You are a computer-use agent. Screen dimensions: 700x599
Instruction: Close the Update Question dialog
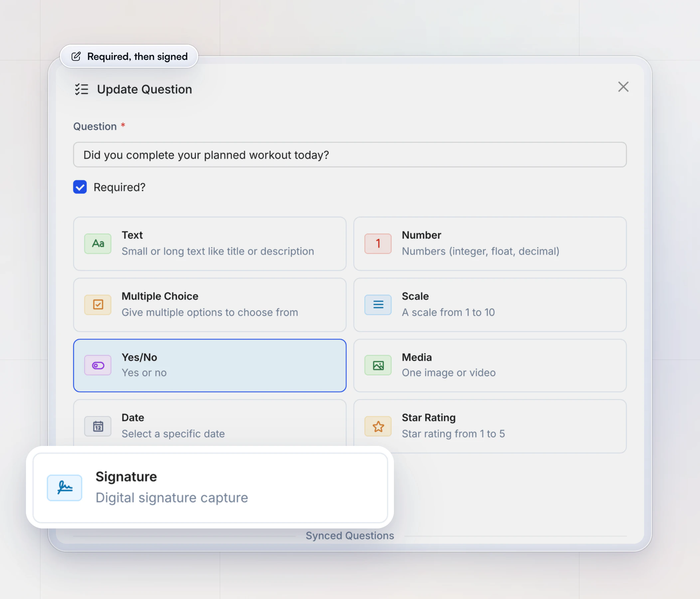click(623, 87)
